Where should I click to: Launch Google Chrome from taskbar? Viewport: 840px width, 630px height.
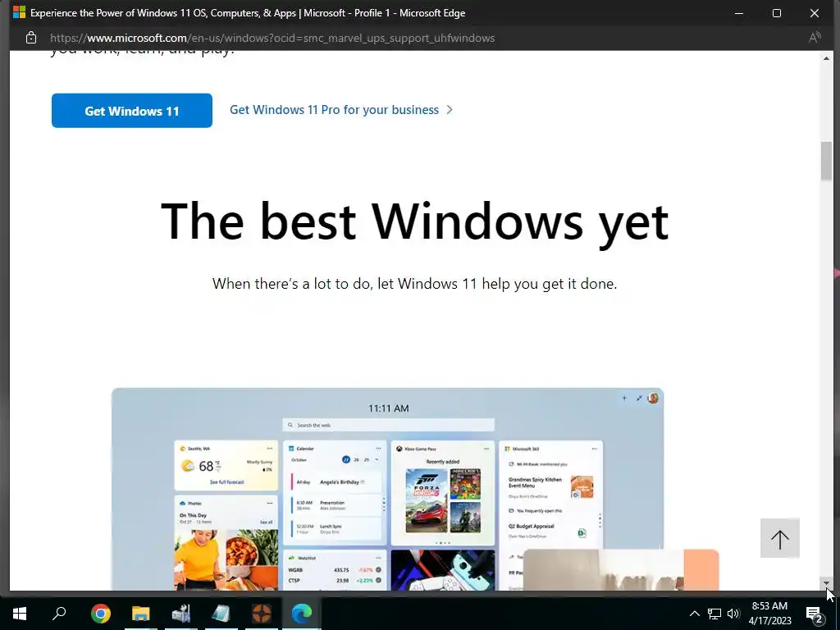101,614
